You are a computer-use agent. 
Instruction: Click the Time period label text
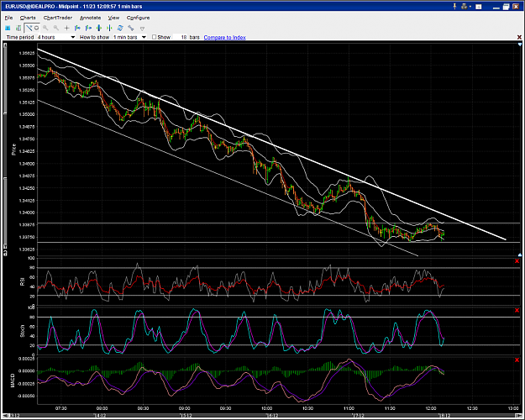click(x=20, y=37)
